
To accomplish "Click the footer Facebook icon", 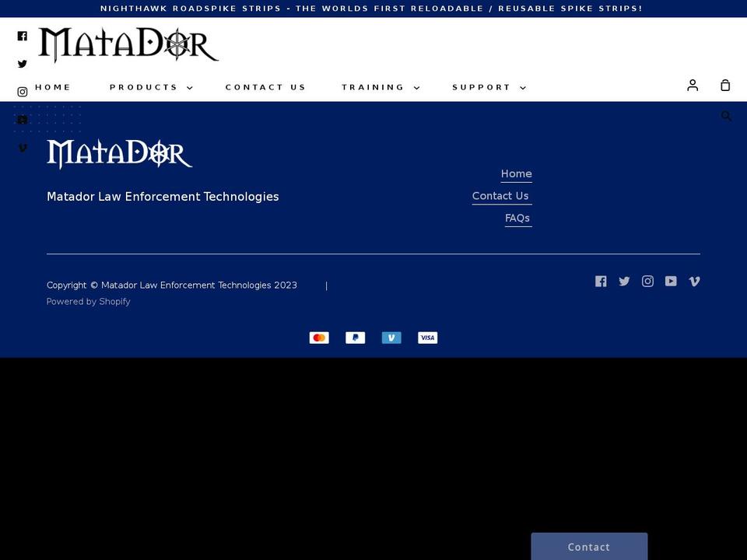I will point(601,282).
